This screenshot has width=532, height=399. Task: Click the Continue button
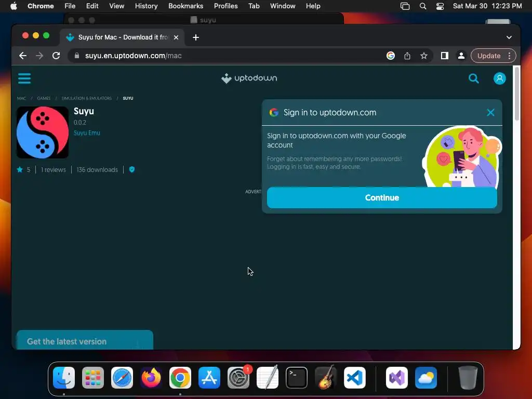(382, 197)
